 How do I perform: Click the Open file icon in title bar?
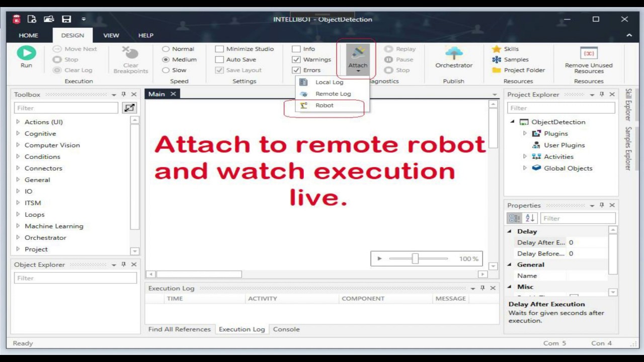tap(49, 19)
